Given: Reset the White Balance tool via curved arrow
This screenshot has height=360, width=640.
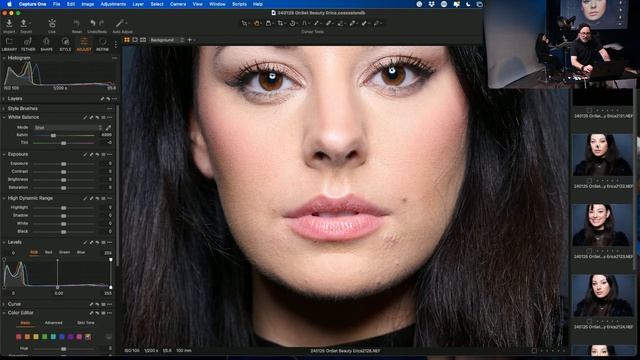Looking at the screenshot, I should 98,118.
